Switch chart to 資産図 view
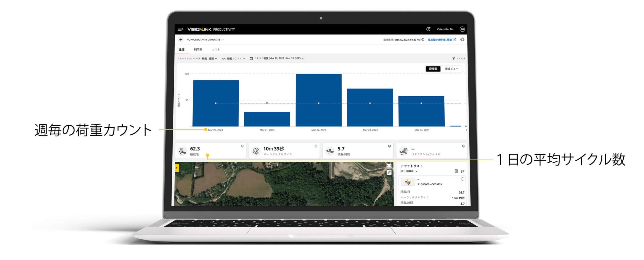 click(x=433, y=69)
